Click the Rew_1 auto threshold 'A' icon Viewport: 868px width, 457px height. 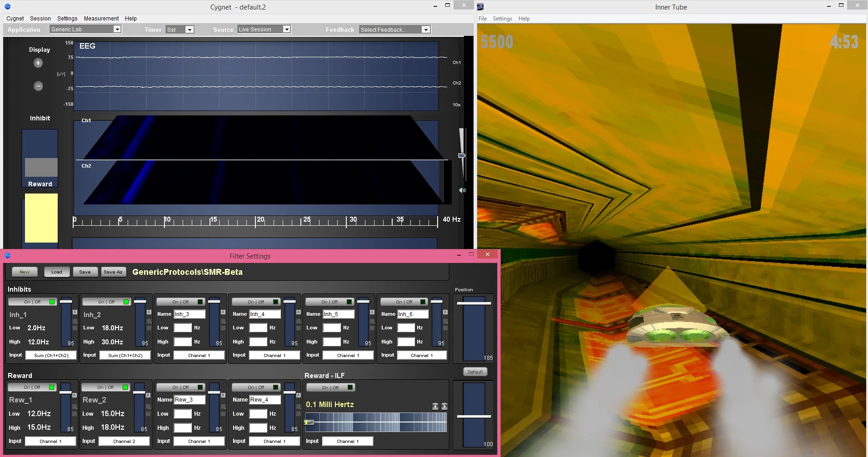click(x=75, y=395)
